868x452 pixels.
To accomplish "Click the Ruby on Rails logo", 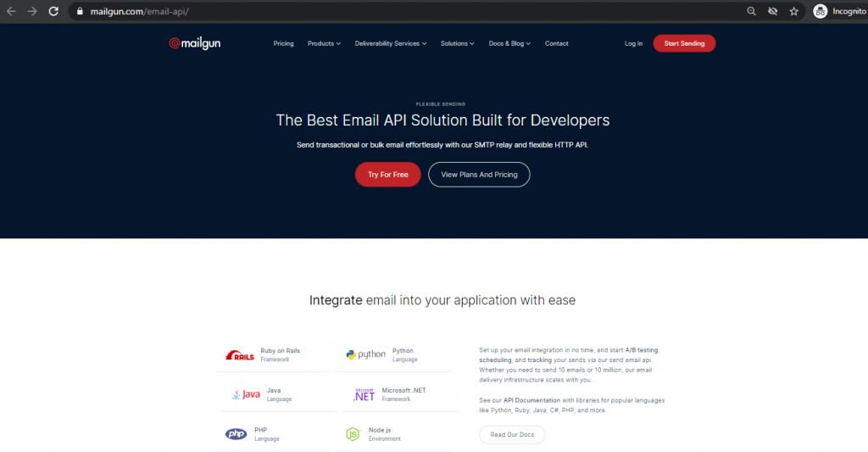I will tap(240, 355).
